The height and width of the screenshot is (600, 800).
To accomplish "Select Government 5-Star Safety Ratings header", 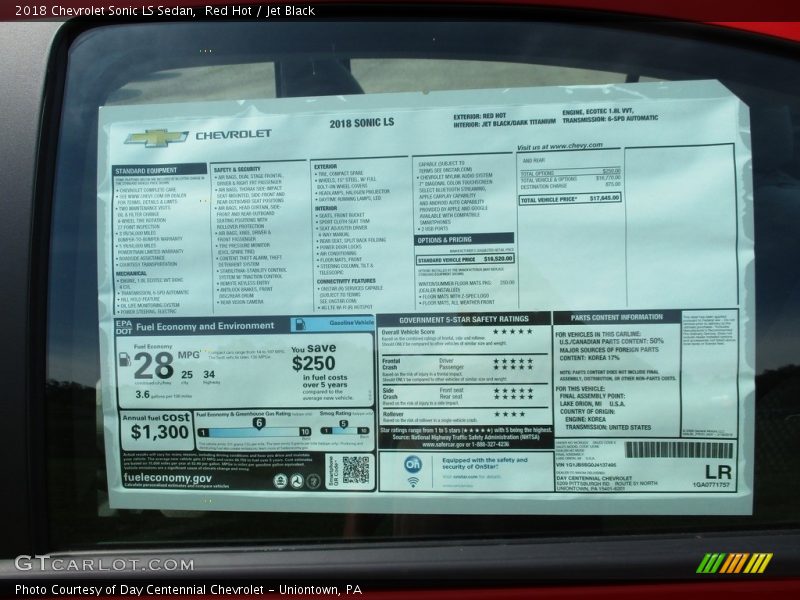I will click(464, 318).
